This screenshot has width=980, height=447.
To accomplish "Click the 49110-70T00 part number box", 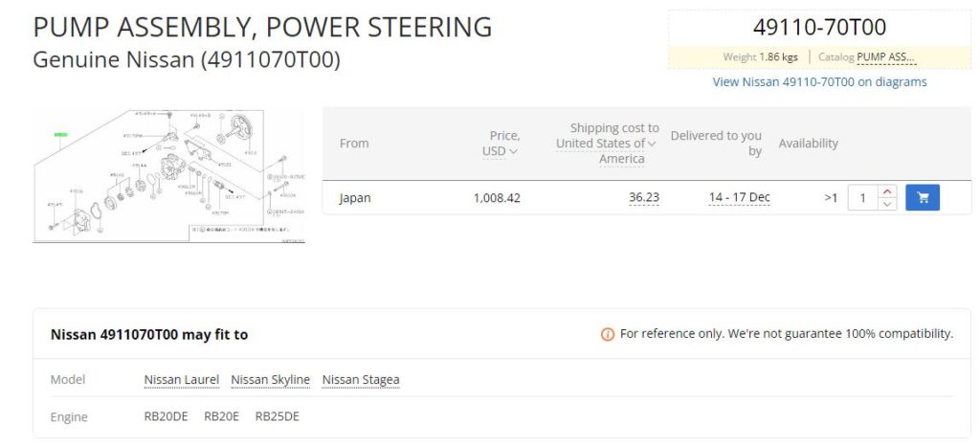I will tap(819, 28).
